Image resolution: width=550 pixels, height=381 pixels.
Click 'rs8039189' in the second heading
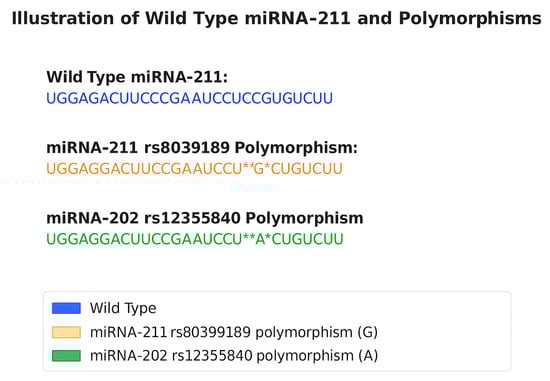click(187, 148)
